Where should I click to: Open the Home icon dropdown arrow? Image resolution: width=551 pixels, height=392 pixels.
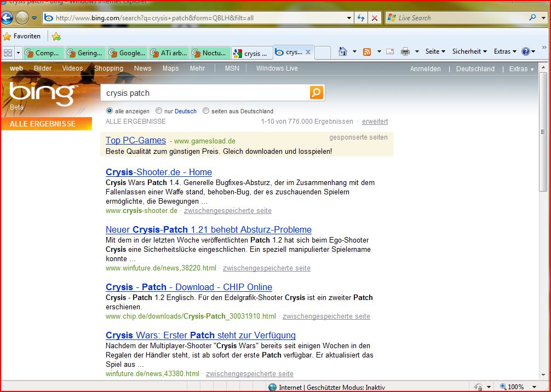coord(354,51)
